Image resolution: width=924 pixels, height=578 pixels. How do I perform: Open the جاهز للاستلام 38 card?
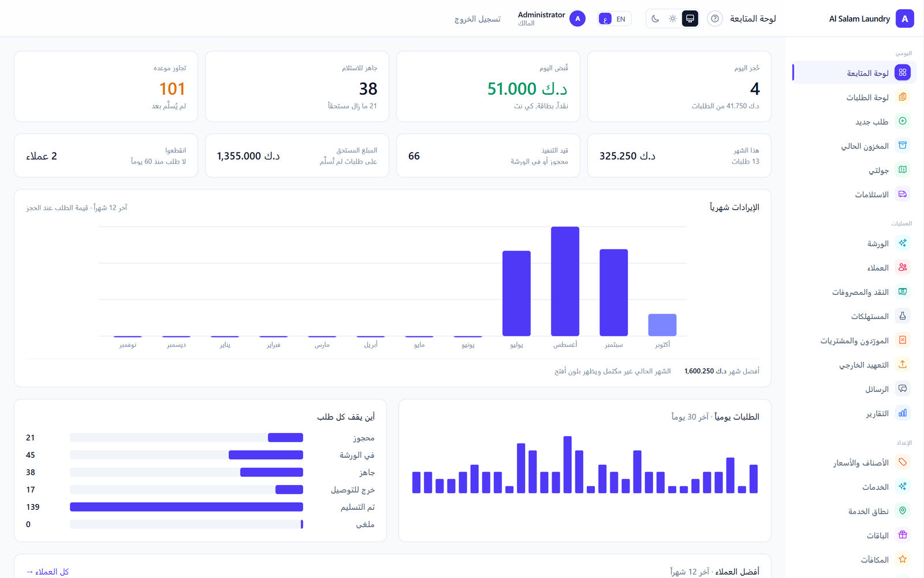click(x=297, y=86)
